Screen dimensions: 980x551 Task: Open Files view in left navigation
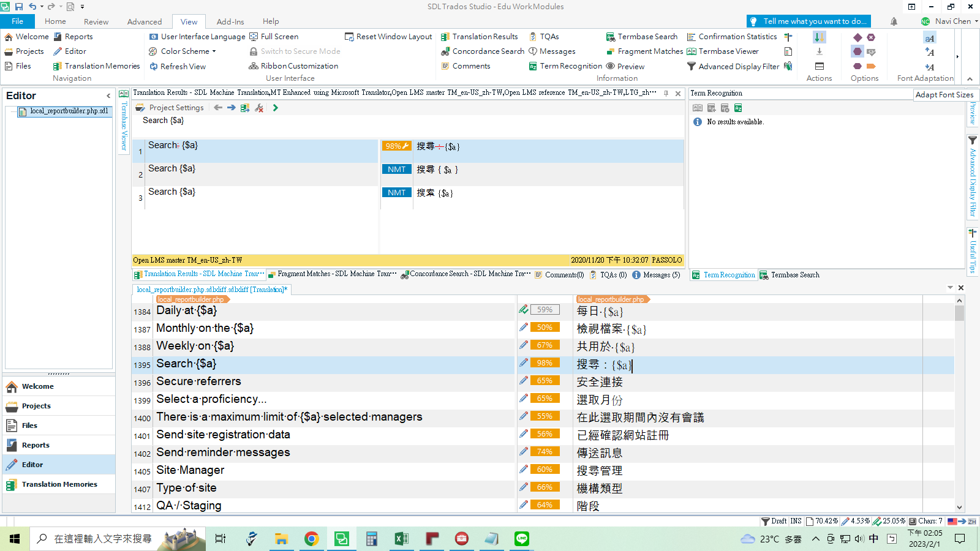[x=59, y=425]
